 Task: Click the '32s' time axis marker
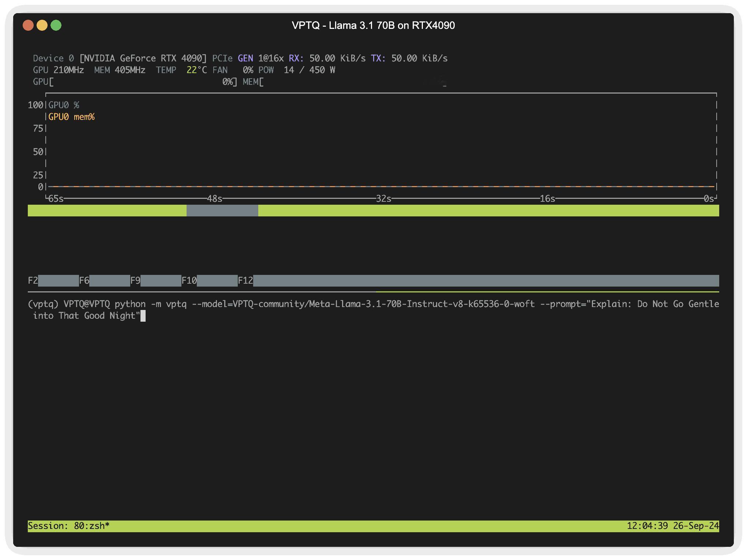click(384, 199)
